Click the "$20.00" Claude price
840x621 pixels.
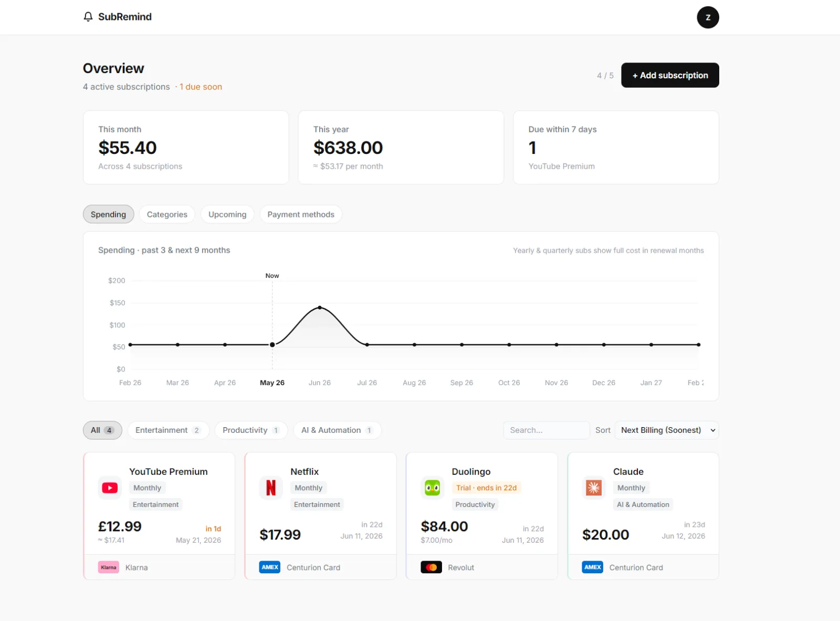click(605, 535)
